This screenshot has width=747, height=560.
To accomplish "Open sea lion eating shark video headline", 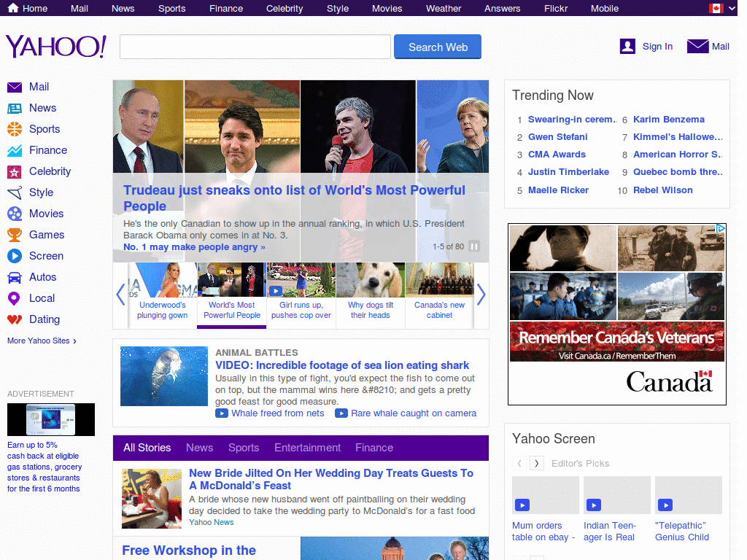I will point(342,365).
